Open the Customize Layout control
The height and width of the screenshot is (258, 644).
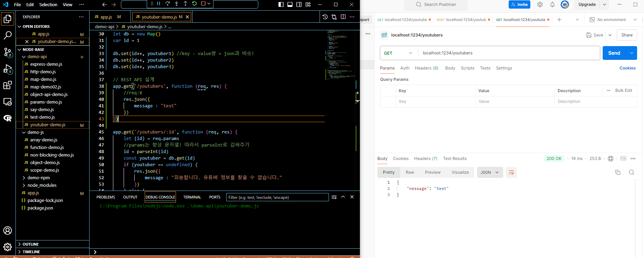[308, 4]
